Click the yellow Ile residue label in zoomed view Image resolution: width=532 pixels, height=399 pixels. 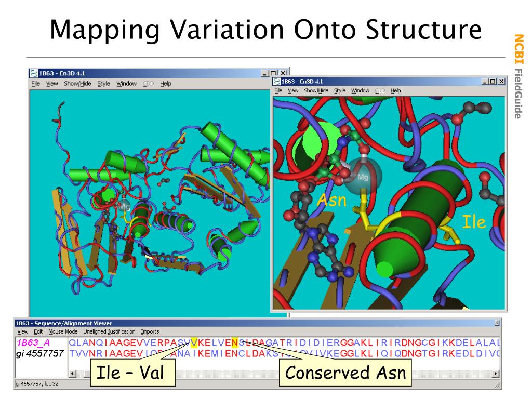tap(474, 222)
